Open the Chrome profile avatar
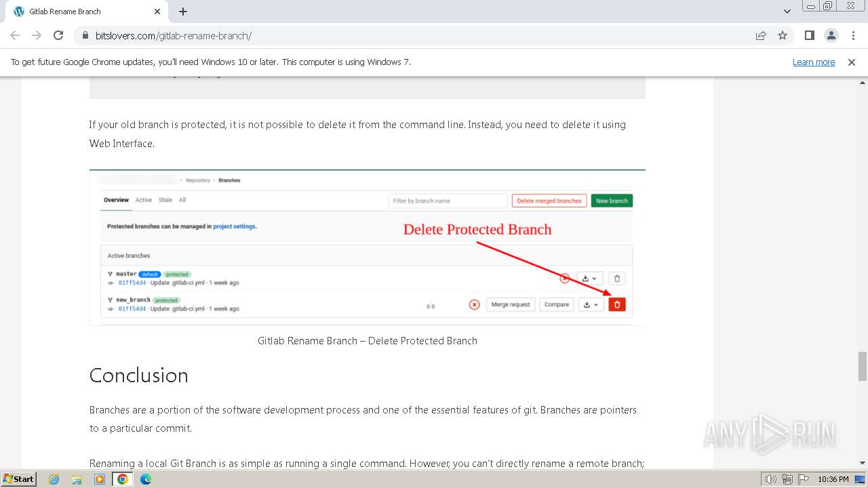 click(x=831, y=35)
